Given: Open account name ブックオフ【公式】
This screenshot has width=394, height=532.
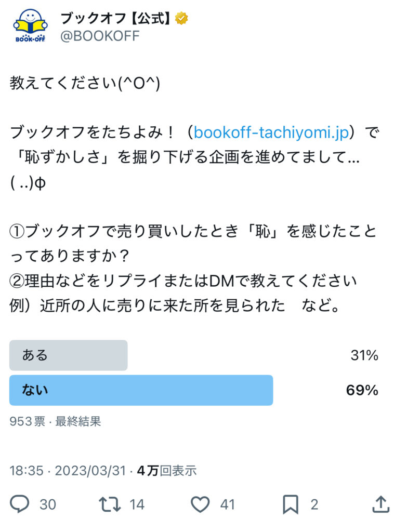Looking at the screenshot, I should (116, 18).
